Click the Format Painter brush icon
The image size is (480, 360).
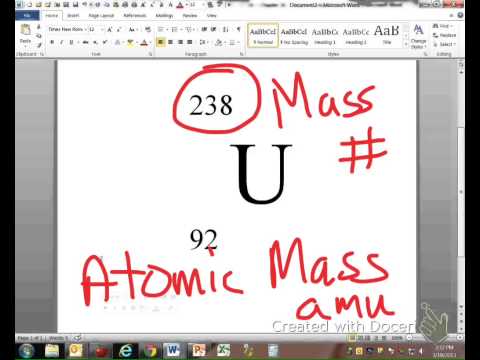[x=39, y=45]
